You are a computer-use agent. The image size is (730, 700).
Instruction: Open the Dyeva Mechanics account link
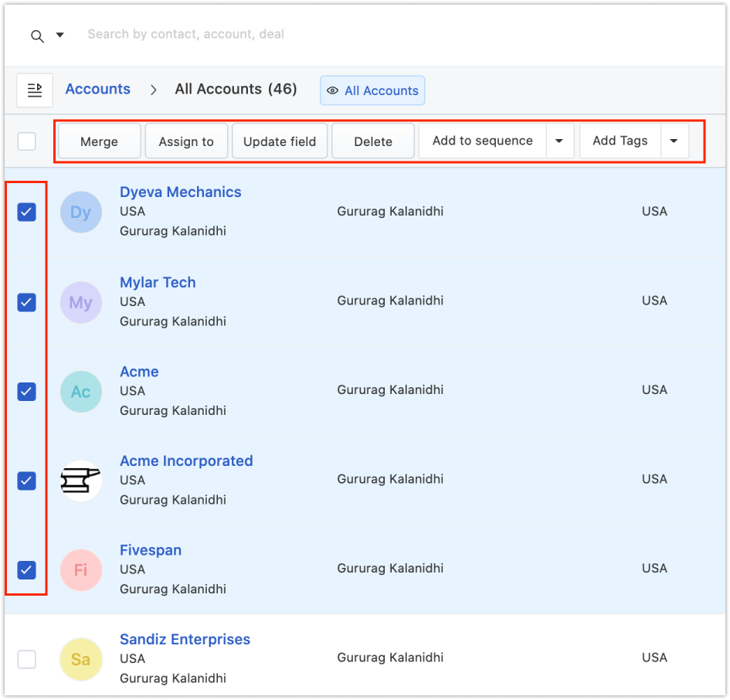(x=181, y=192)
